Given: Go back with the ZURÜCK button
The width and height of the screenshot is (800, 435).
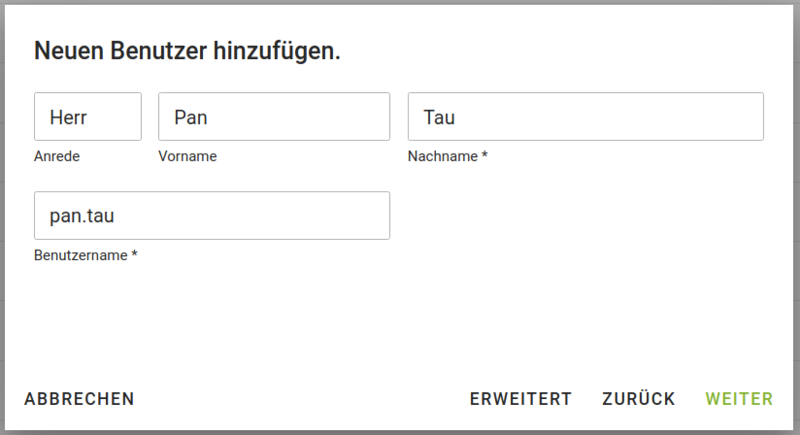Looking at the screenshot, I should (x=638, y=399).
